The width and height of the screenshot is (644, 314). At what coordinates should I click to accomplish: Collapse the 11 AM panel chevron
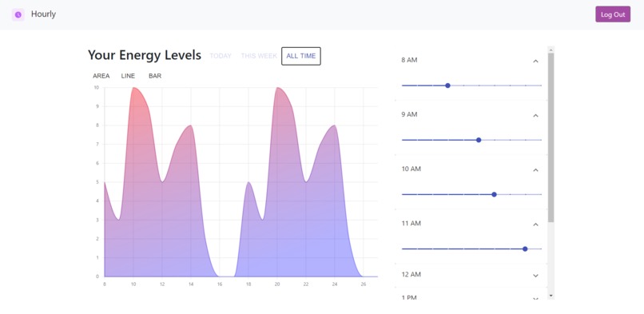click(x=535, y=225)
